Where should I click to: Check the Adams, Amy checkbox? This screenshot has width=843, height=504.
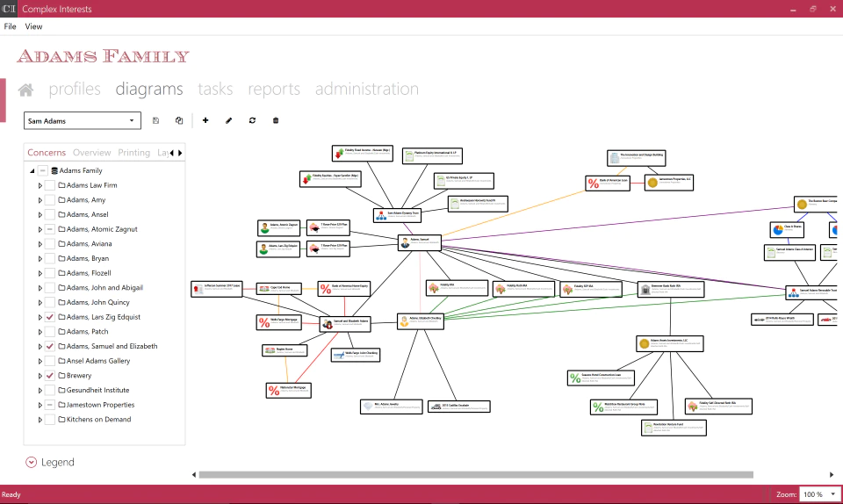[x=49, y=200]
